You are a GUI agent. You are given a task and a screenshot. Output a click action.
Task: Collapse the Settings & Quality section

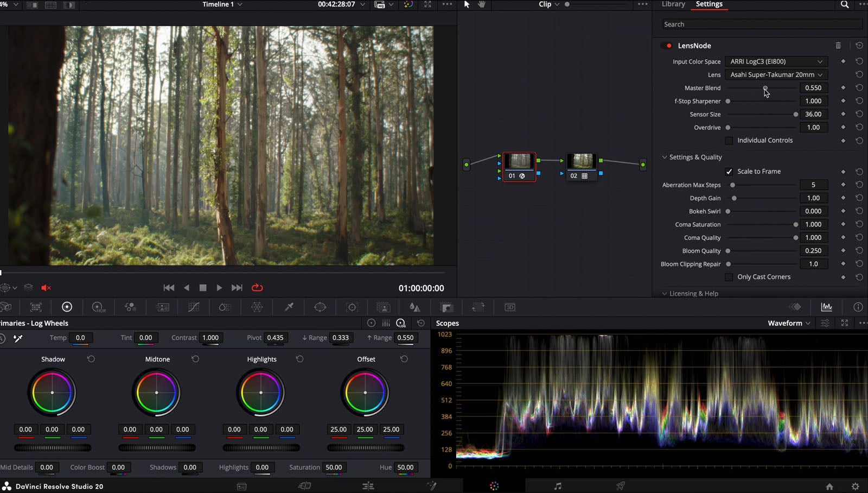tap(665, 157)
